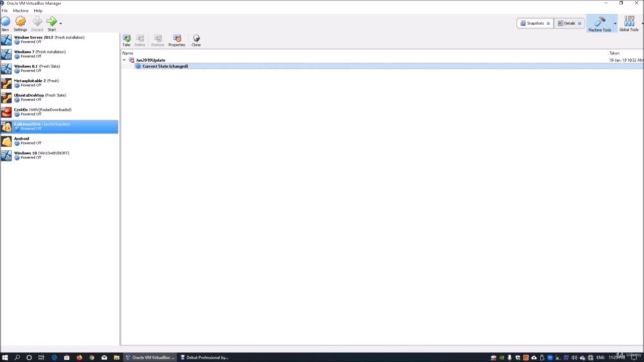The height and width of the screenshot is (362, 644).
Task: Select the UbuntuDesktop machine
Action: (59, 97)
